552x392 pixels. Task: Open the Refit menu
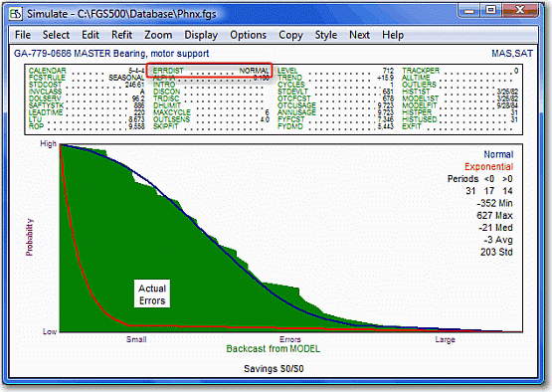tap(121, 35)
